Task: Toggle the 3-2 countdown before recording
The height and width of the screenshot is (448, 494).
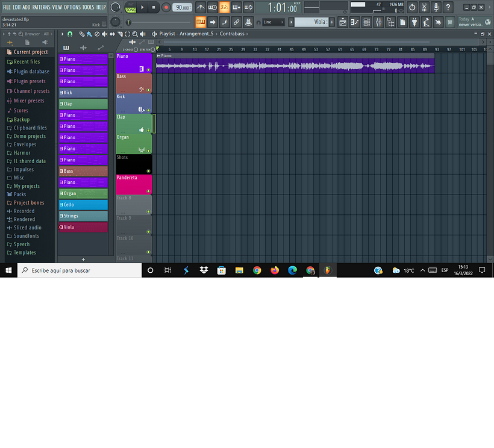Action: tap(224, 7)
